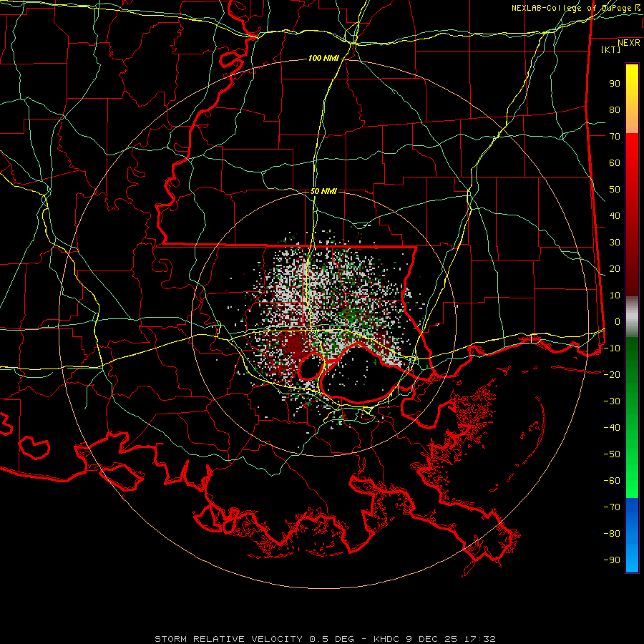Click the -60 value on velocity scale
The width and height of the screenshot is (644, 644).
coord(612,481)
